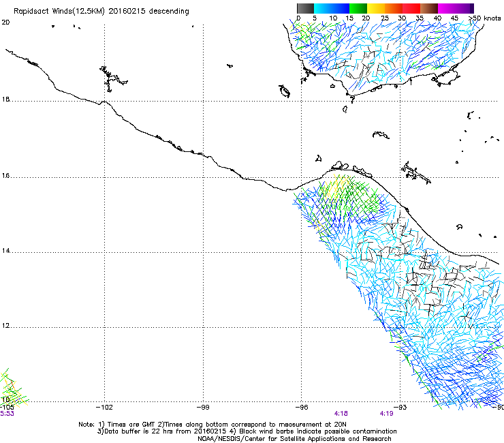Screen dimensions: 504x443
Task: Click the 12 latitude label
Action: point(5,326)
